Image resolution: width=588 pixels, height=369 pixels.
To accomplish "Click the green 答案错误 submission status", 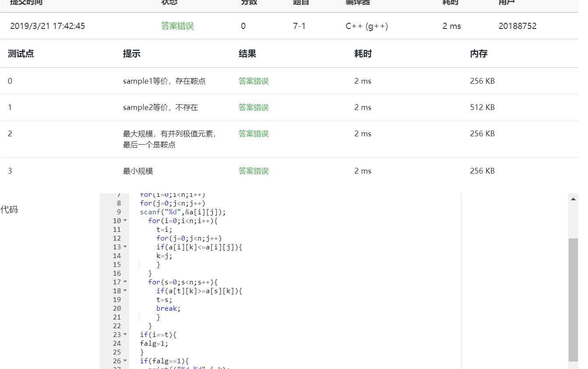I will 177,26.
